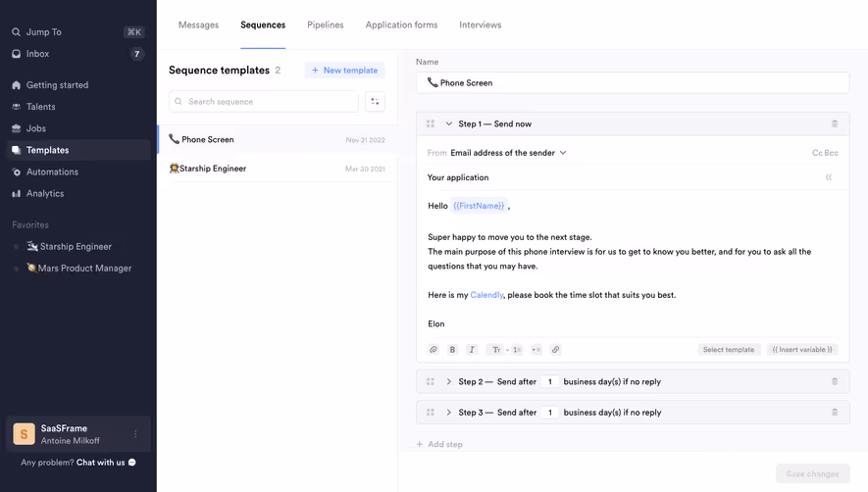Insert a numbered list
This screenshot has width=868, height=492.
tap(517, 349)
